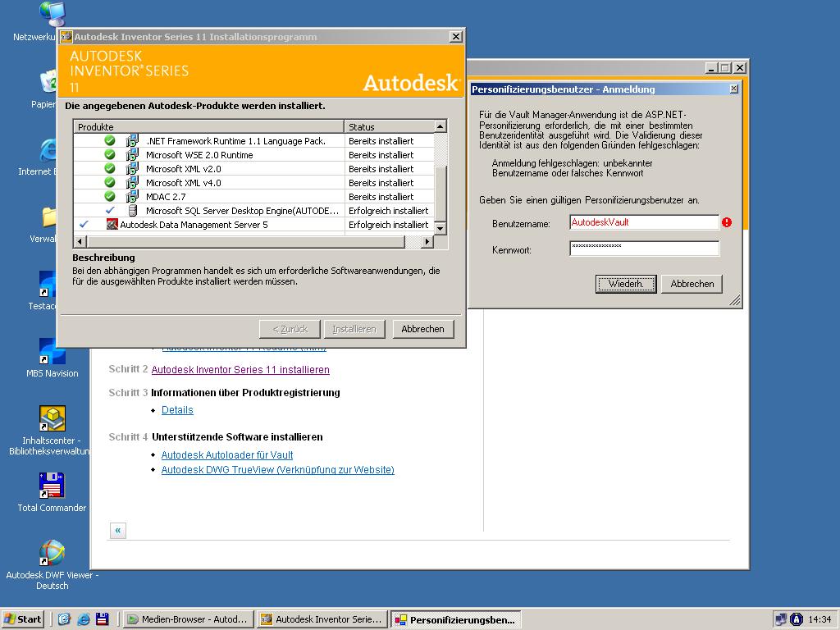Click the network tray icon in system tray
This screenshot has height=630, width=840.
click(782, 619)
